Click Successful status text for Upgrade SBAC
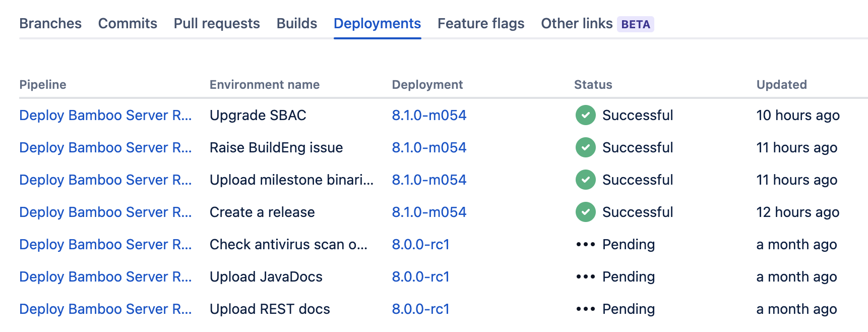 click(x=638, y=115)
